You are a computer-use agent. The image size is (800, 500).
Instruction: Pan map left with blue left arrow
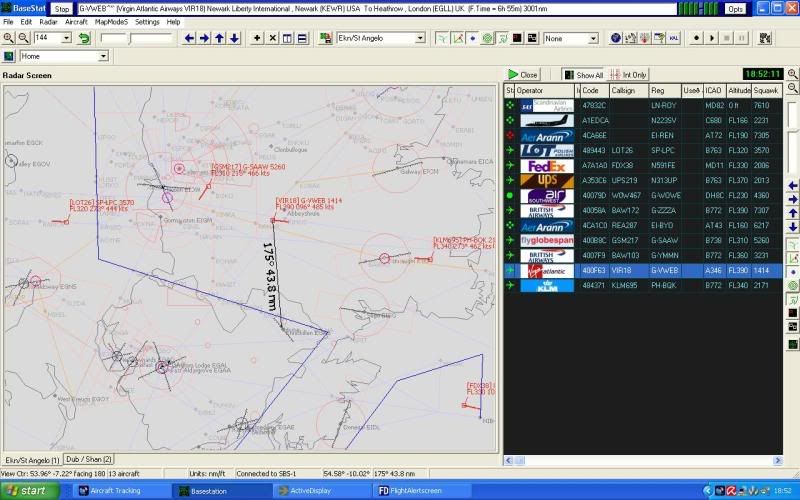190,38
